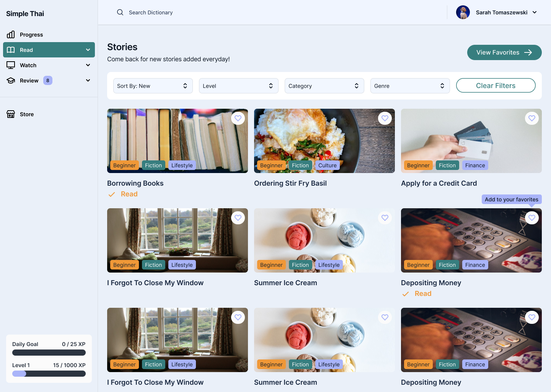Favorite the Borrowing Books story
The width and height of the screenshot is (551, 392).
[x=238, y=118]
